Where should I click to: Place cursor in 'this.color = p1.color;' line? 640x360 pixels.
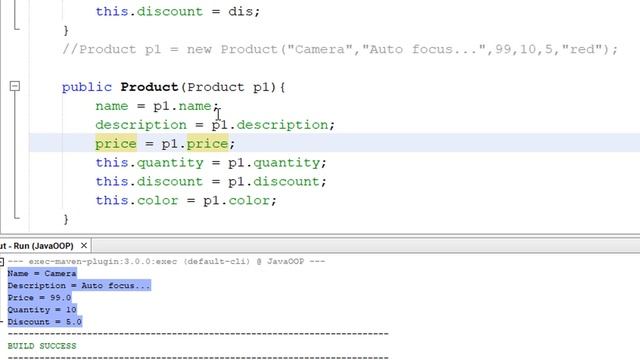186,200
